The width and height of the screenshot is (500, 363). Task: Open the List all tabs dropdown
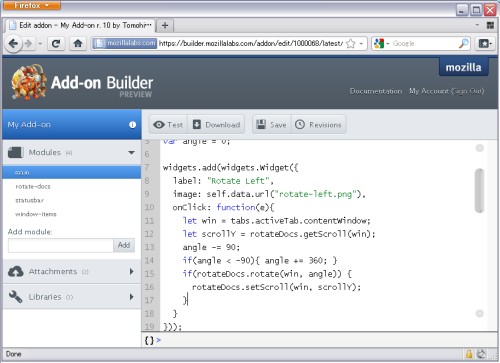(x=477, y=25)
